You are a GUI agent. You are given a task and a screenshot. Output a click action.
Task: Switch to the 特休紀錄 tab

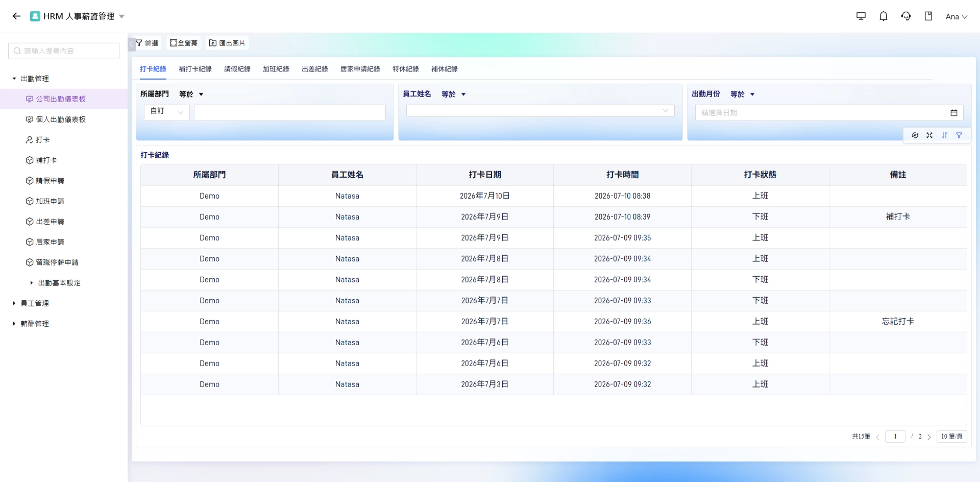[x=406, y=69]
